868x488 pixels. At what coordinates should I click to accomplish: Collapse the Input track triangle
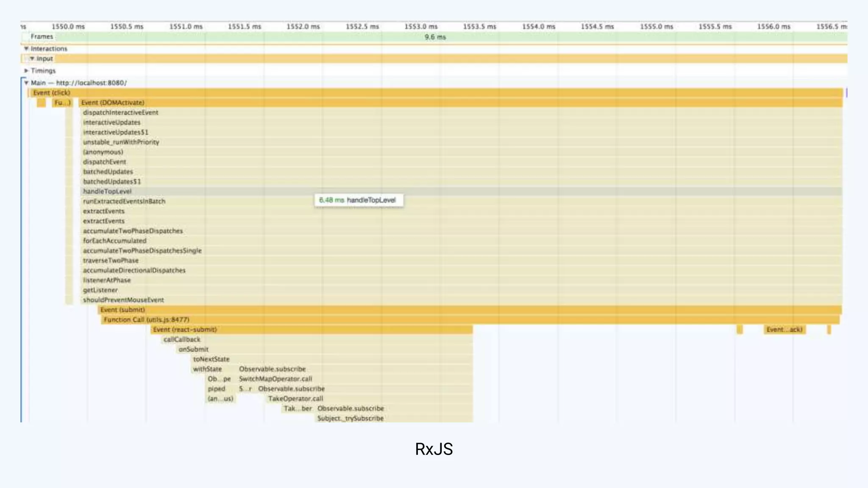[32, 58]
